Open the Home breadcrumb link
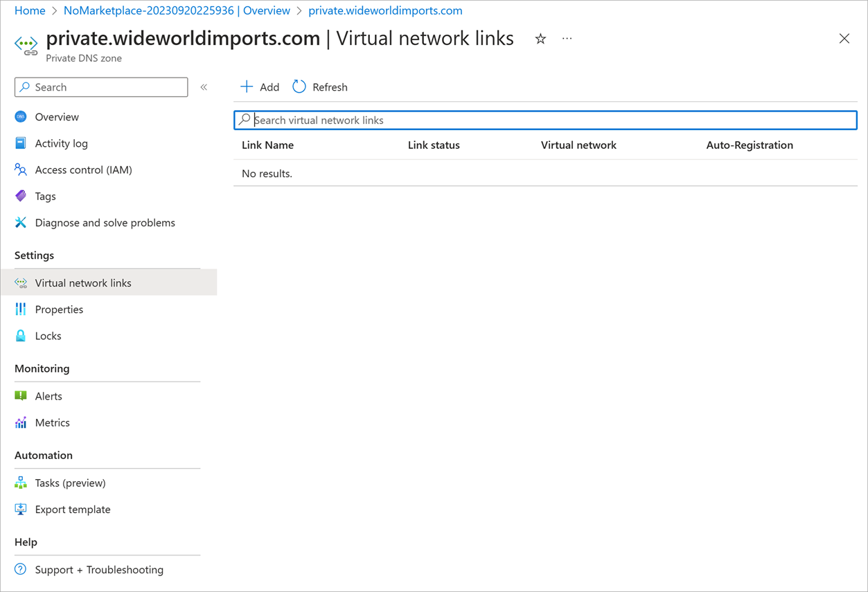The height and width of the screenshot is (592, 868). (30, 10)
